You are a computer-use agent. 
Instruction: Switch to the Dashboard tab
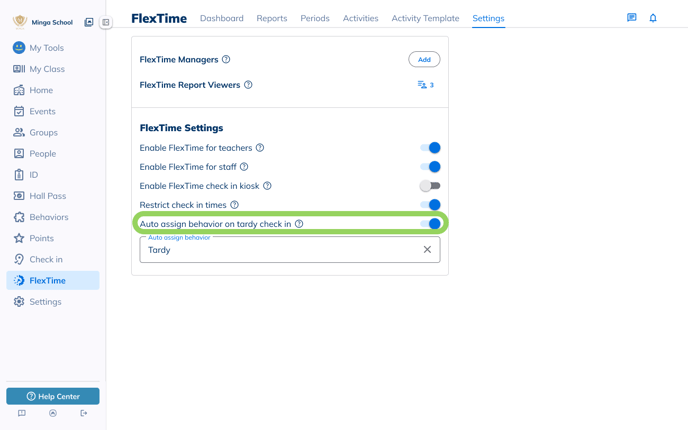(222, 18)
